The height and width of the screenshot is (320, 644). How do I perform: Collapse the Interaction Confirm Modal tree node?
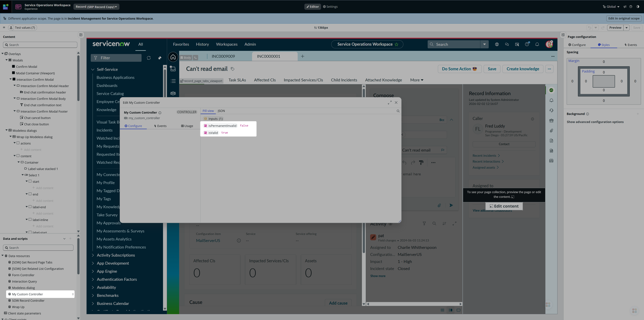(11, 79)
